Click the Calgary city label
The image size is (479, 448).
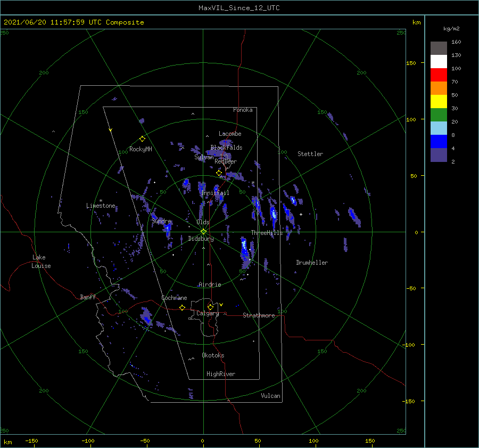coord(208,313)
